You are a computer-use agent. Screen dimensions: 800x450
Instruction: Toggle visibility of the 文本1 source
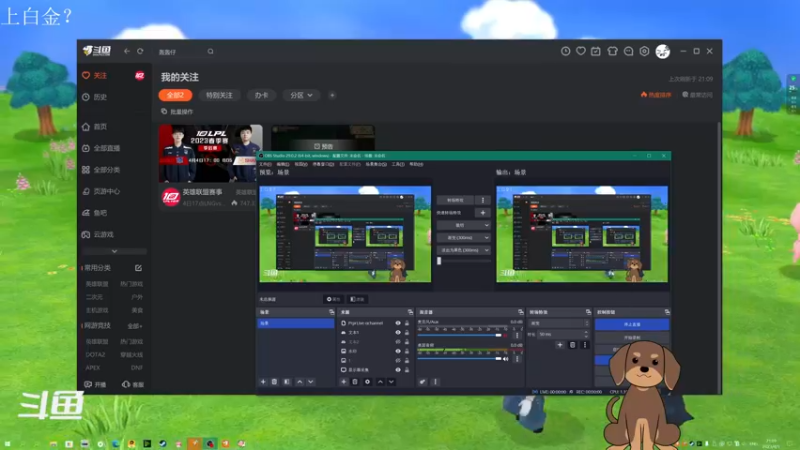398,332
